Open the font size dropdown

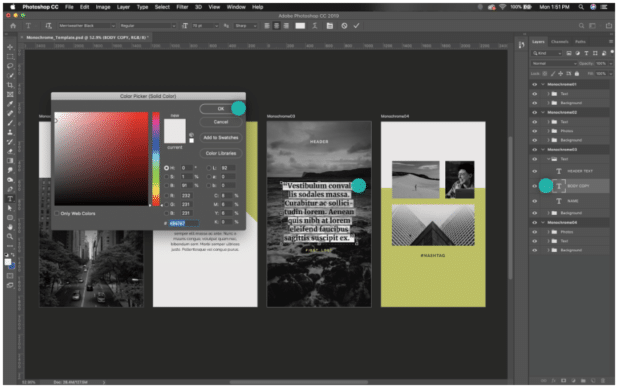point(205,26)
